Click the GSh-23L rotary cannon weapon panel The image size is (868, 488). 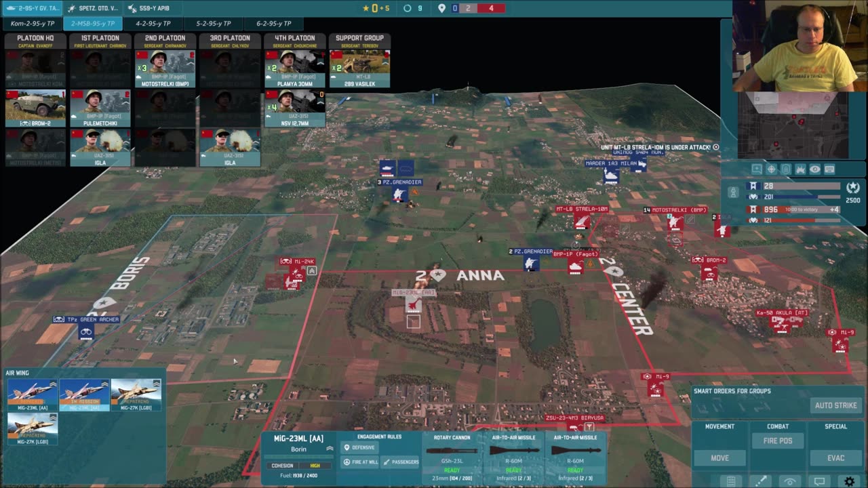pyautogui.click(x=452, y=458)
